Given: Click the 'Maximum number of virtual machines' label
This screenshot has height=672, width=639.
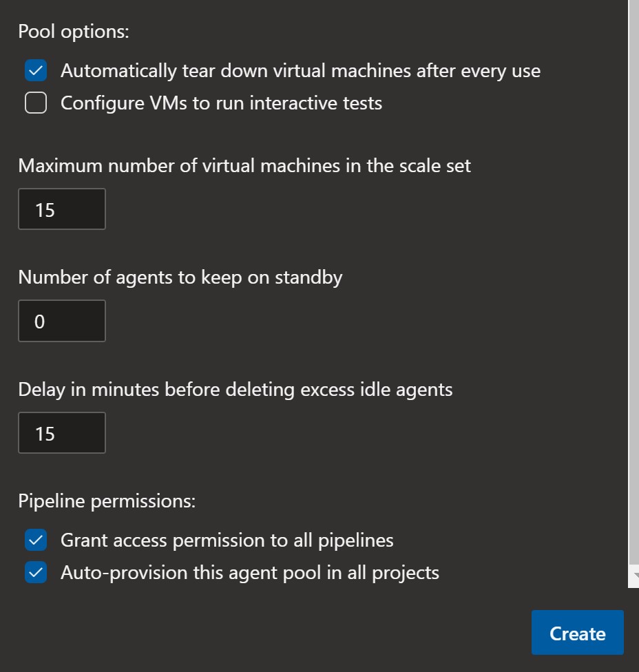Looking at the screenshot, I should pyautogui.click(x=244, y=166).
